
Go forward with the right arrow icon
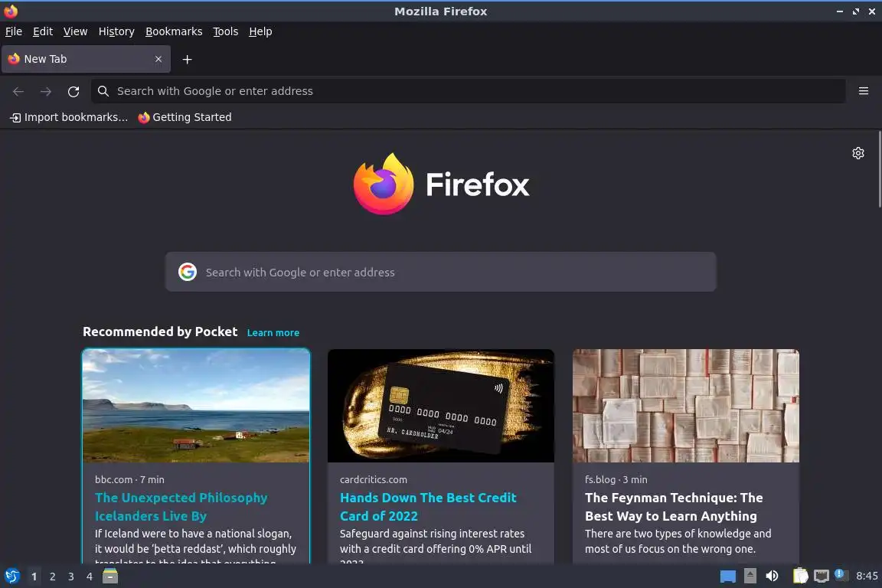[46, 92]
